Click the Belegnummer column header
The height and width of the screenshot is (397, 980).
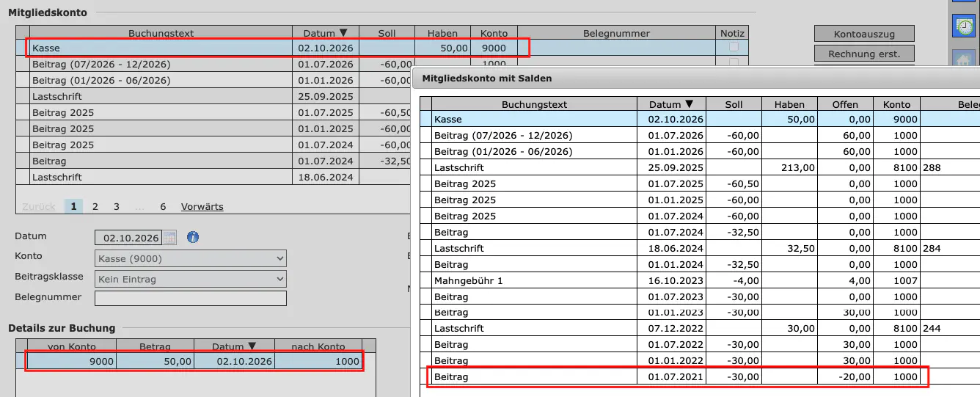[x=616, y=33]
